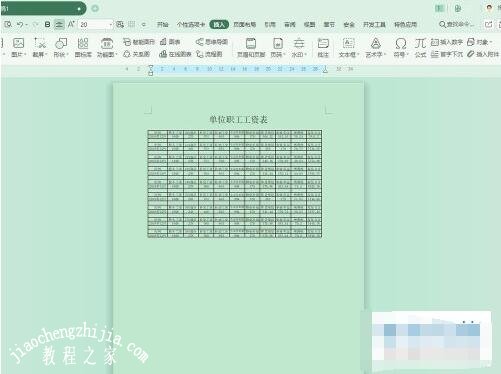Open the 安全 tab
501x374 pixels.
coord(349,24)
